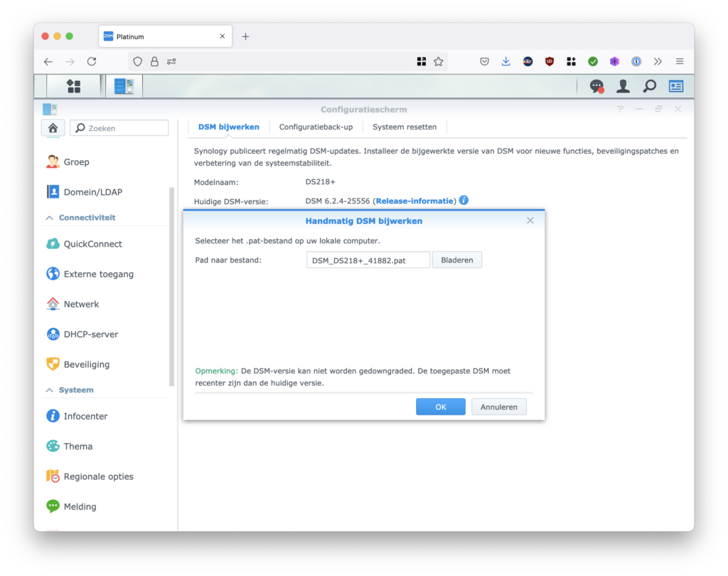Screen dimensions: 728x576
Task: Open the DSM main menu grid icon
Action: click(73, 87)
